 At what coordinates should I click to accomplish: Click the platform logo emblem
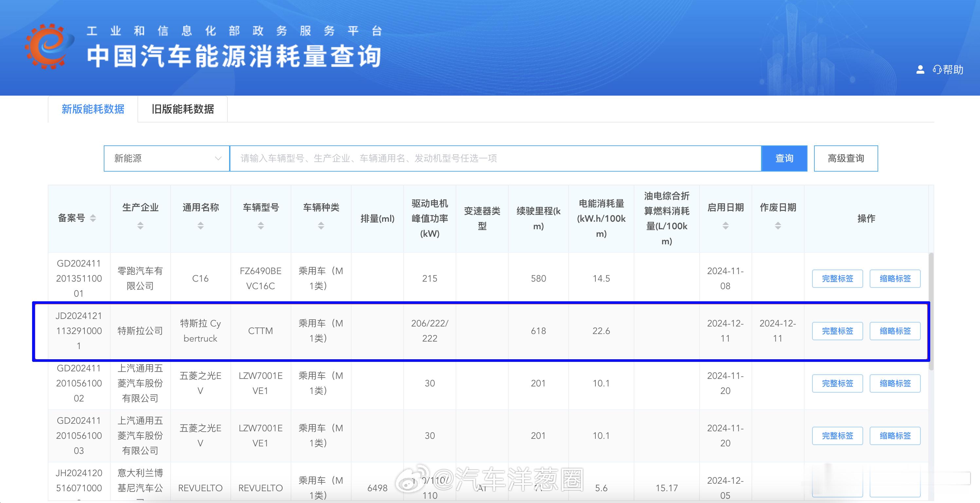tap(49, 47)
